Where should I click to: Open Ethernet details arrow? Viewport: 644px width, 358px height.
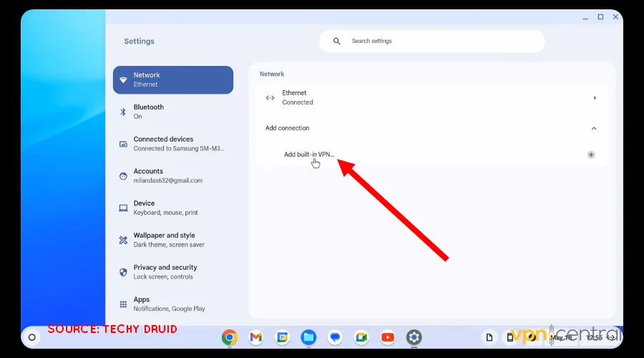click(595, 98)
